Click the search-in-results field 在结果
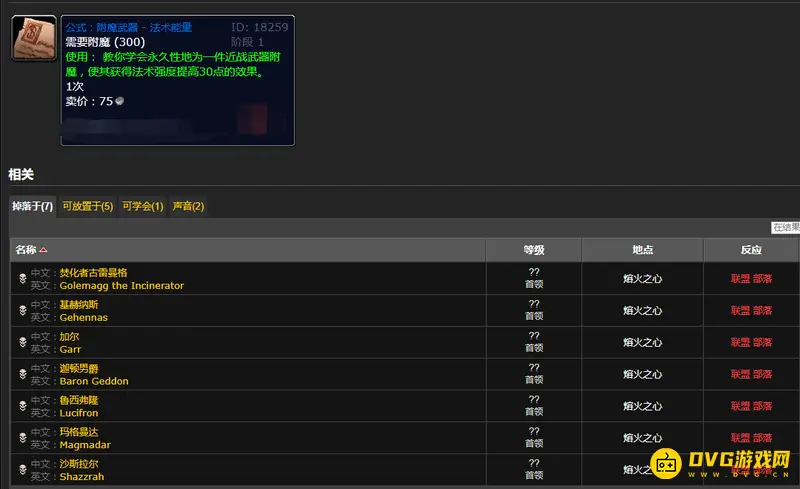 pyautogui.click(x=785, y=227)
